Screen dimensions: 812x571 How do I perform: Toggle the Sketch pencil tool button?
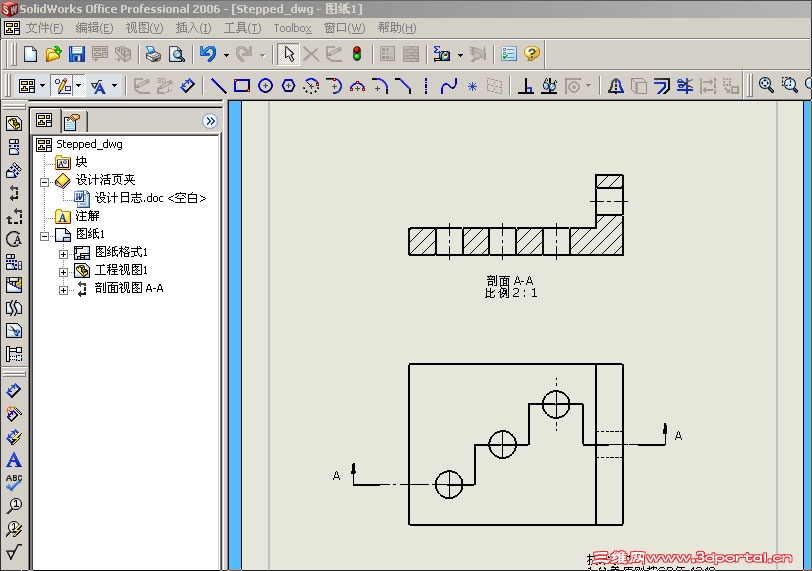63,85
